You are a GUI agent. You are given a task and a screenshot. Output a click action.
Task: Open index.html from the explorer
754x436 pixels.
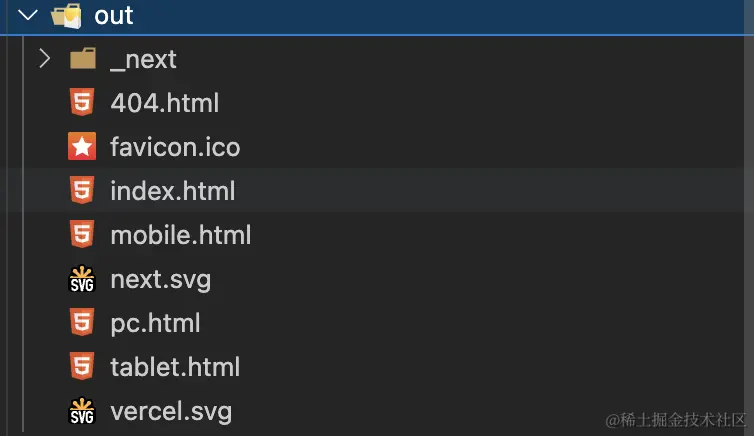pyautogui.click(x=172, y=191)
